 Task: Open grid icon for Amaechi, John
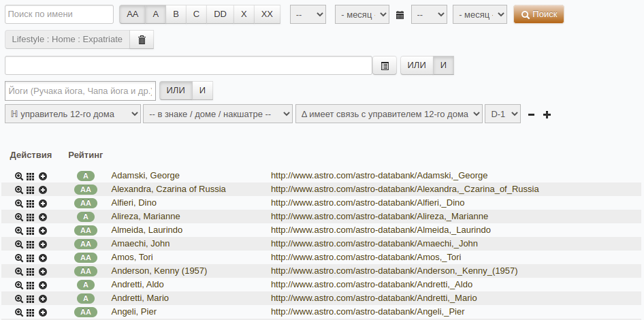coord(30,244)
